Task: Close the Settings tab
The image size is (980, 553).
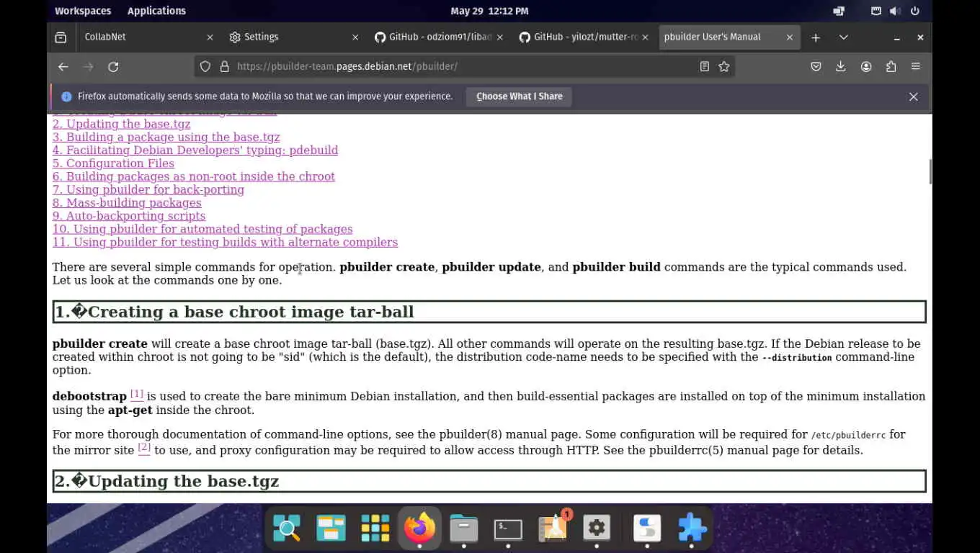Action: point(355,37)
